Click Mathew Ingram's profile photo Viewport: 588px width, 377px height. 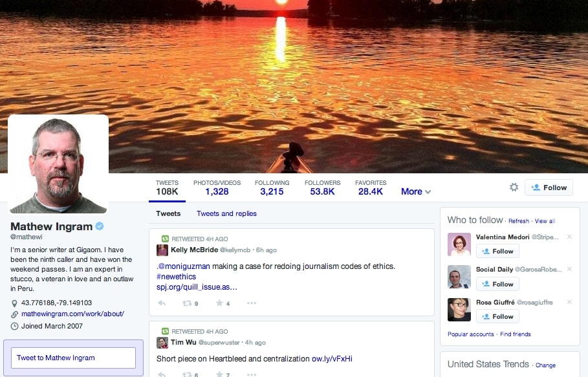point(58,164)
